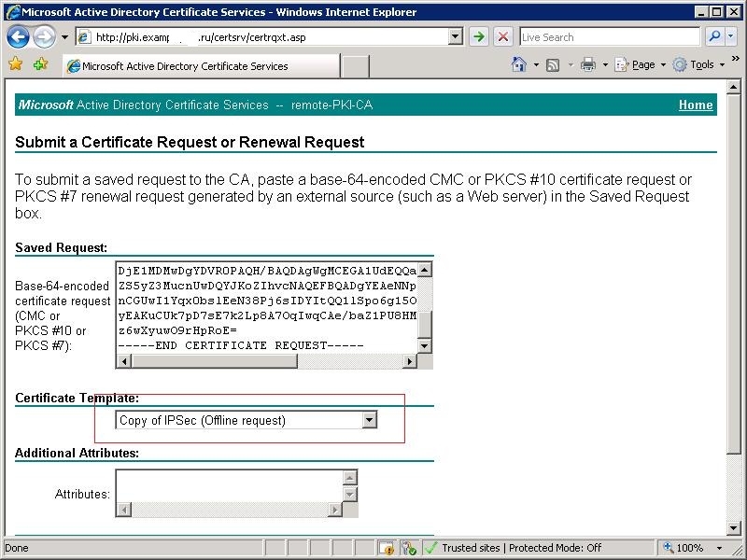Click the page scroll down arrow
Image resolution: width=747 pixels, height=560 pixels.
(x=733, y=527)
